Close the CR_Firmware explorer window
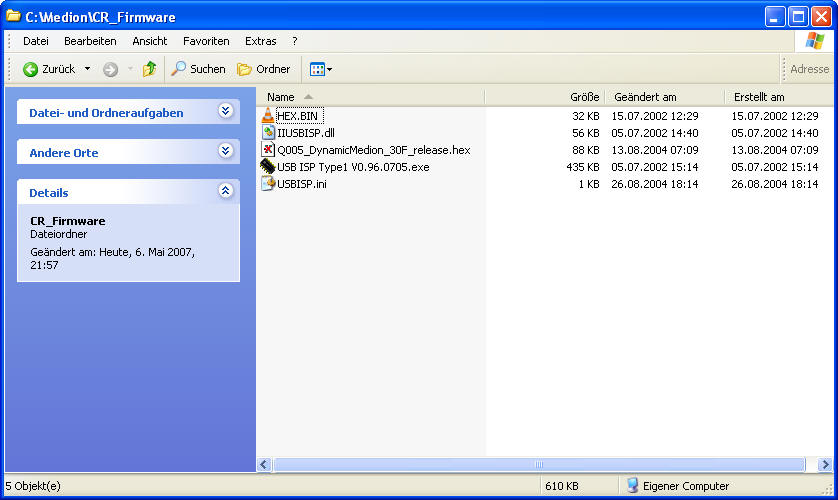The width and height of the screenshot is (838, 500). [x=821, y=17]
